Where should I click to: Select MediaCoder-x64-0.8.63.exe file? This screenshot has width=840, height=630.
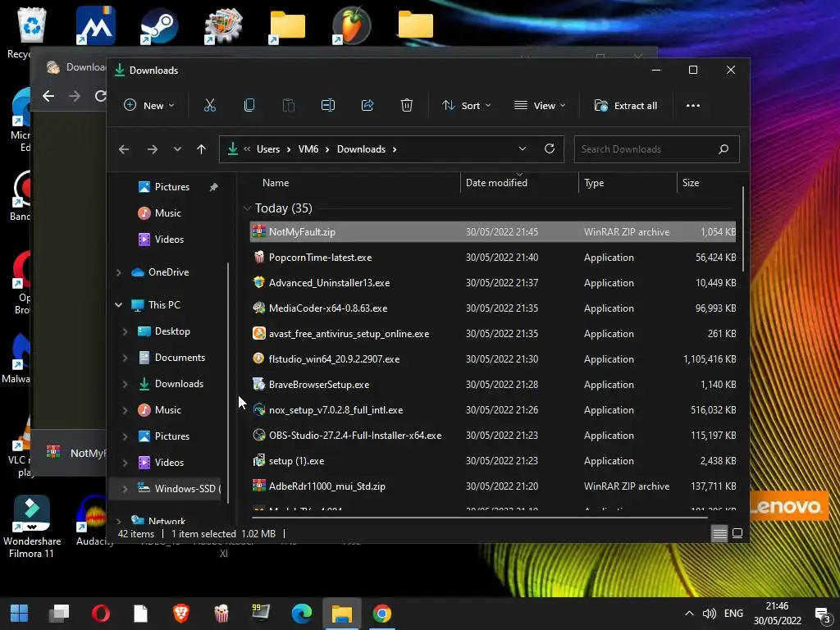493,308
